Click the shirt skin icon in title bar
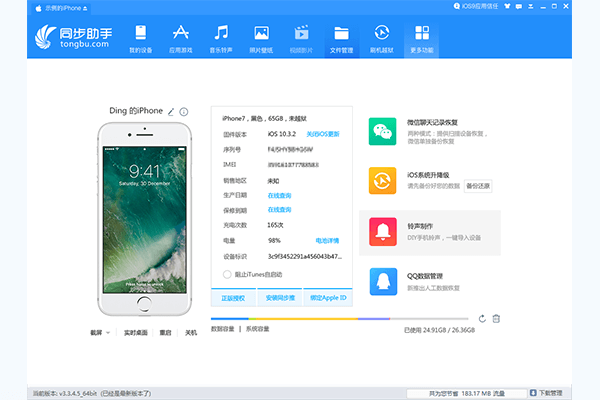The image size is (600, 400). point(507,6)
